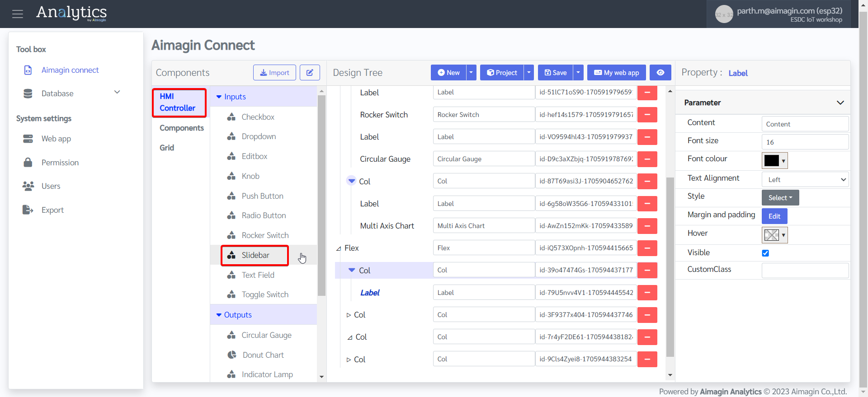Image resolution: width=868 pixels, height=397 pixels.
Task: Open the hamburger navigation menu
Action: [x=18, y=14]
